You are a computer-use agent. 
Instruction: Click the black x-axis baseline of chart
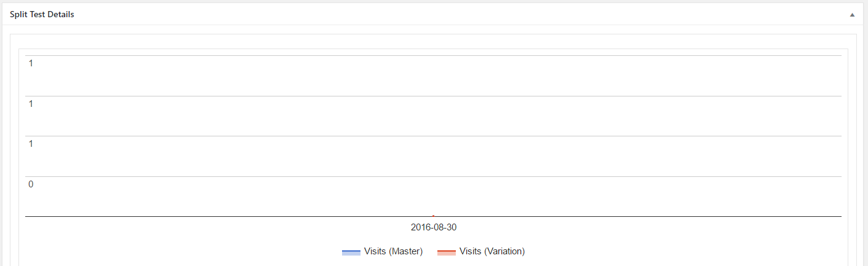click(x=433, y=216)
